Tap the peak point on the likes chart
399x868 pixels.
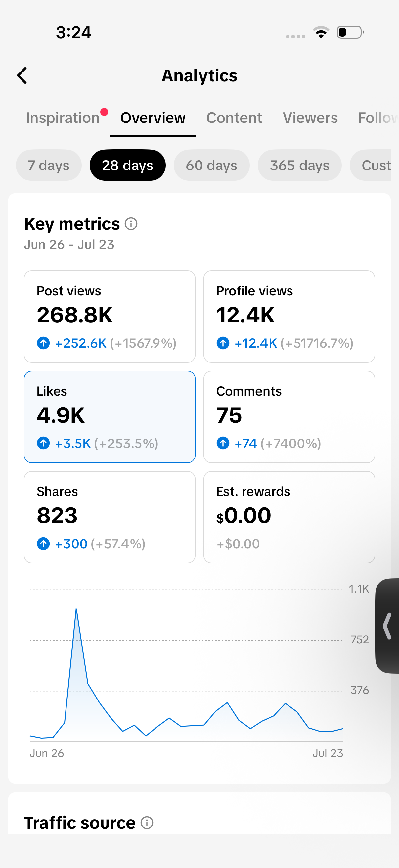pyautogui.click(x=76, y=609)
